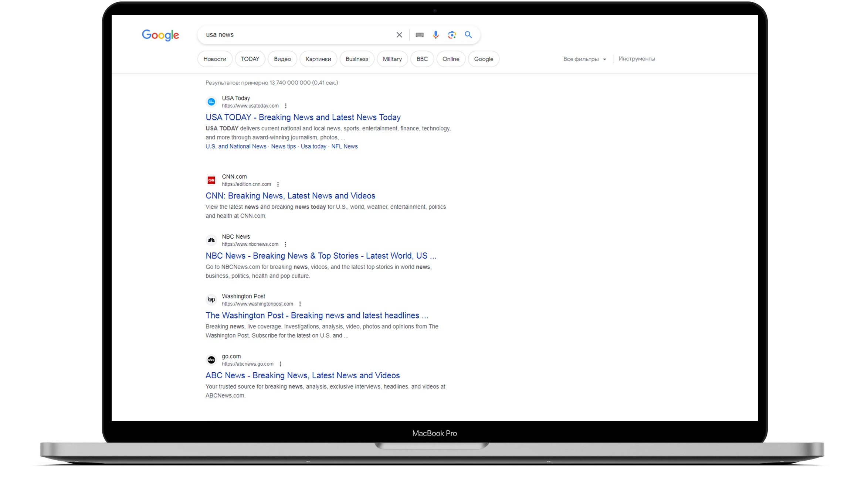Expand the Все фильтры dropdown

pos(585,59)
